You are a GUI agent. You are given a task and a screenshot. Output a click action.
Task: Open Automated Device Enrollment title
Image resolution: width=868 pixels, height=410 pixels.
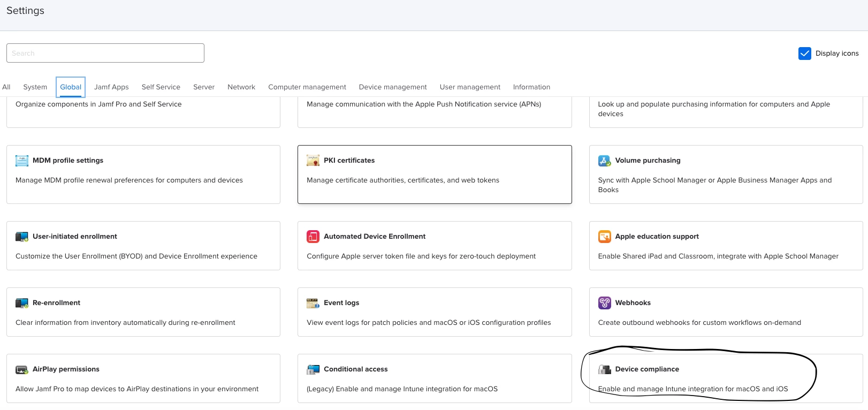[375, 237]
